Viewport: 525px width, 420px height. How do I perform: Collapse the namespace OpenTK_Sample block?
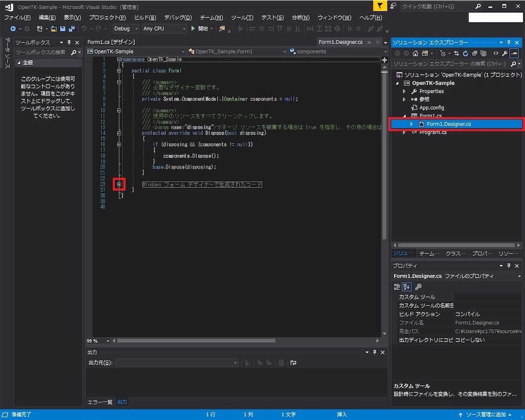[x=119, y=59]
